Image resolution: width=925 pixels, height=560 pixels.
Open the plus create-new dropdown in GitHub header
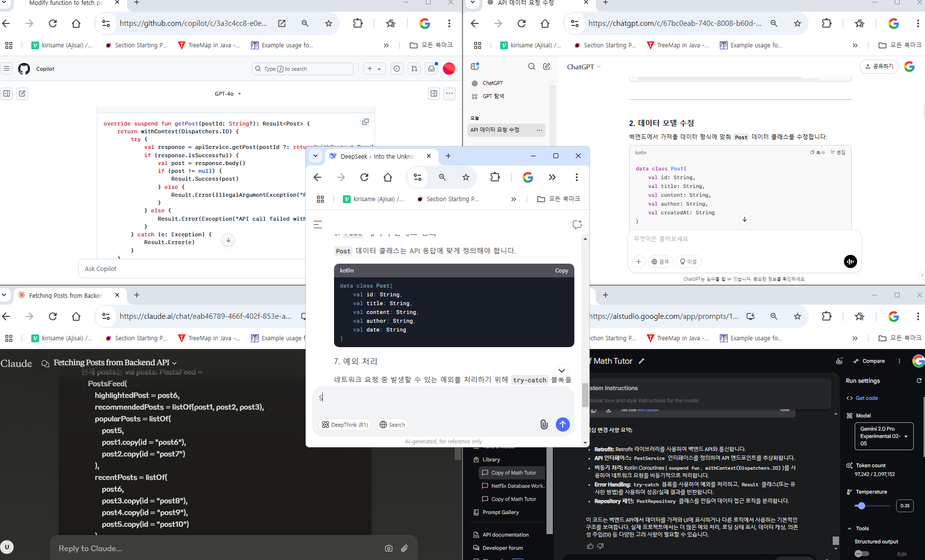click(x=374, y=69)
